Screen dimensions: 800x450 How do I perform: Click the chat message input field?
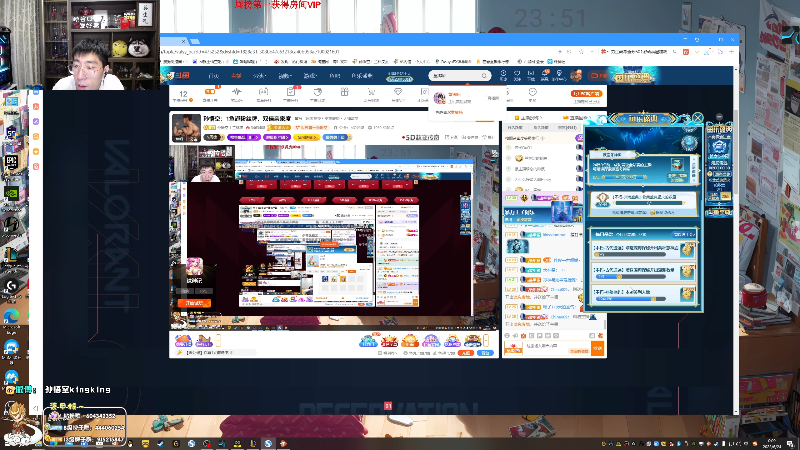(557, 348)
